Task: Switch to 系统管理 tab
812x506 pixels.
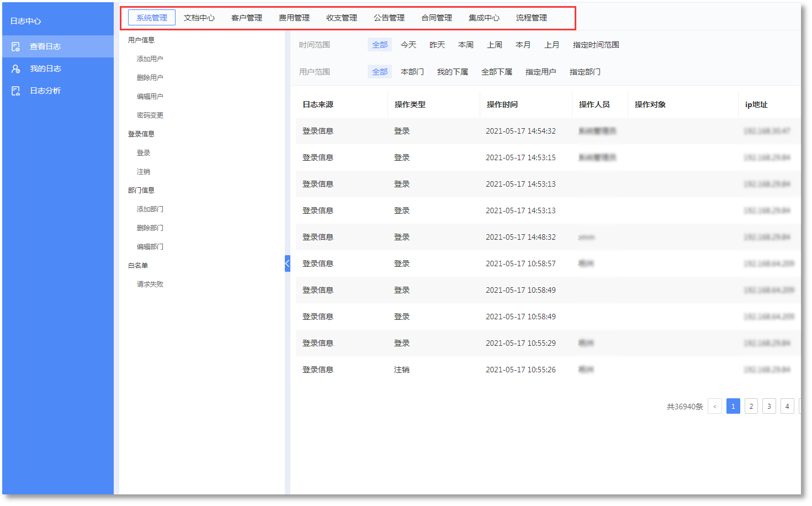Action: (x=152, y=18)
